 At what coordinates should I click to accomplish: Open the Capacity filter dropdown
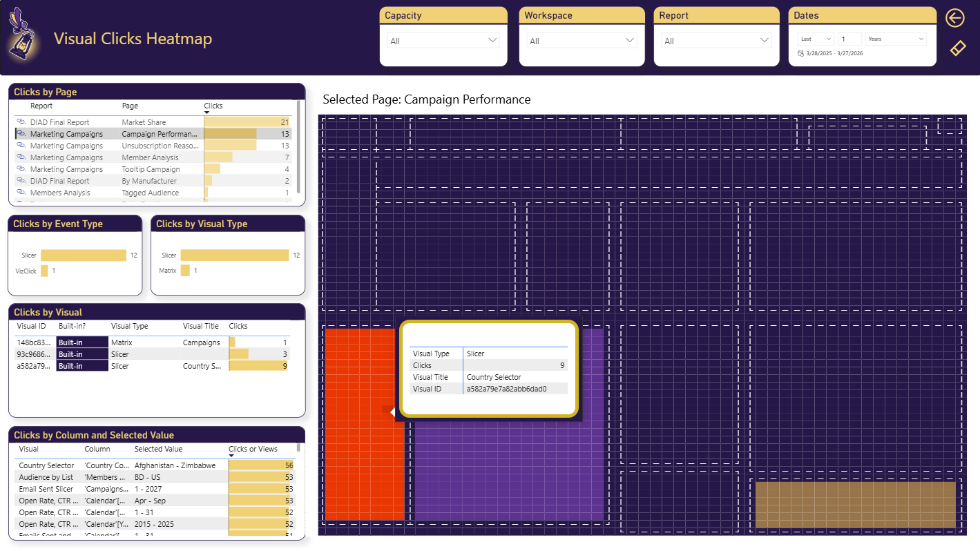point(442,40)
